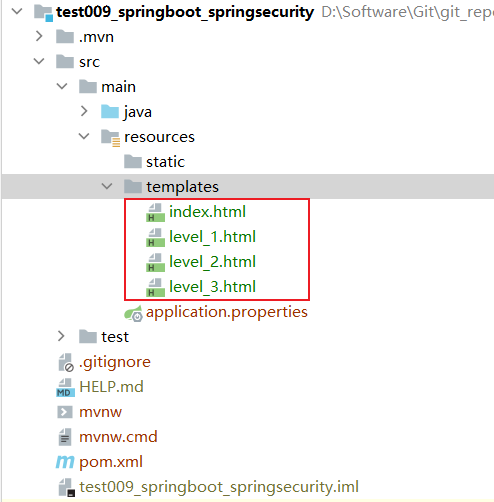The image size is (494, 502).
Task: Click the index.html file icon
Action: [155, 212]
